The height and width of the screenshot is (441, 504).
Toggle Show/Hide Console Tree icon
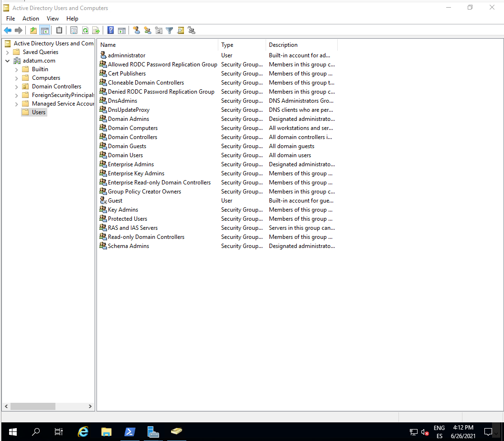pos(45,31)
